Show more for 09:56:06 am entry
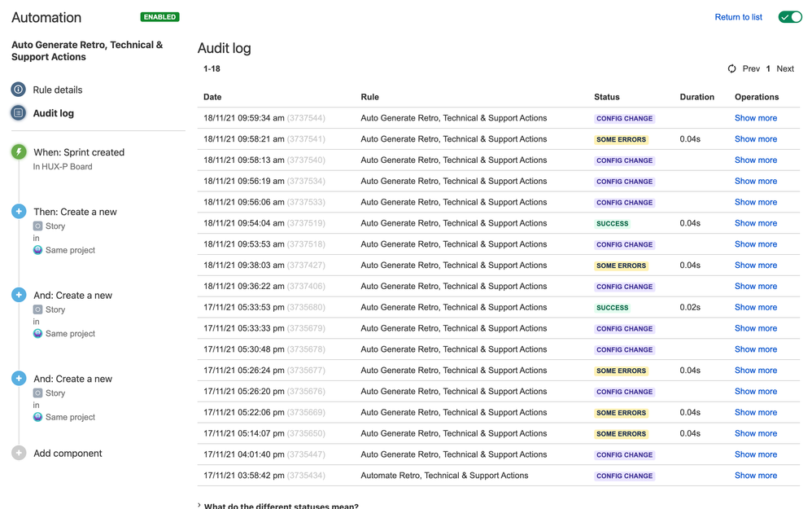The image size is (812, 509). point(756,202)
